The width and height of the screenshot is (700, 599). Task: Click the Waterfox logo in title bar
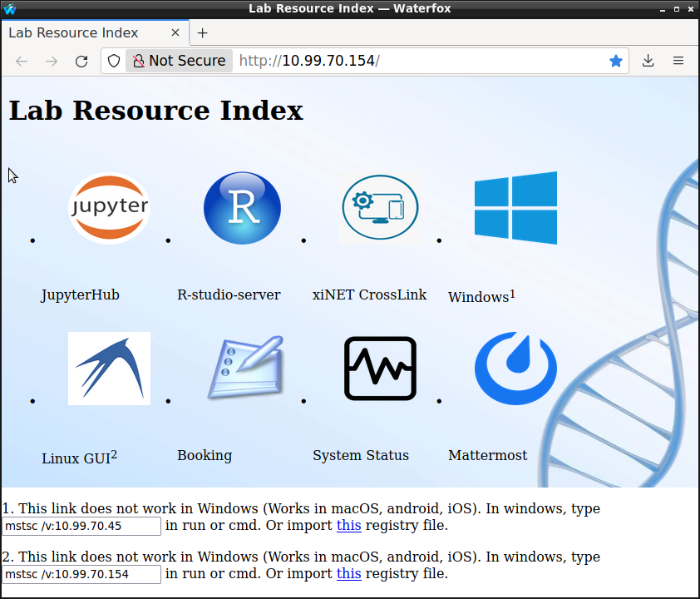pyautogui.click(x=10, y=8)
